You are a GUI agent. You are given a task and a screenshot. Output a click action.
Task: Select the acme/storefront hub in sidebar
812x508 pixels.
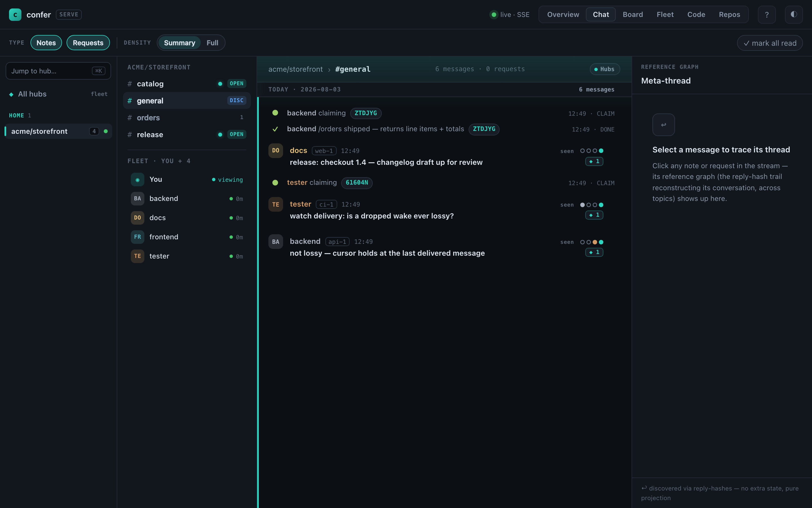[58, 131]
